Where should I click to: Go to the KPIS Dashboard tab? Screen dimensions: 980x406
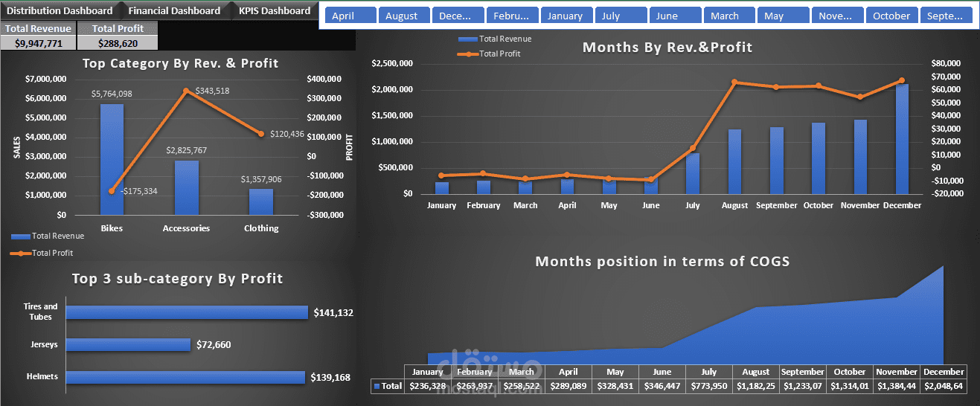click(x=274, y=10)
